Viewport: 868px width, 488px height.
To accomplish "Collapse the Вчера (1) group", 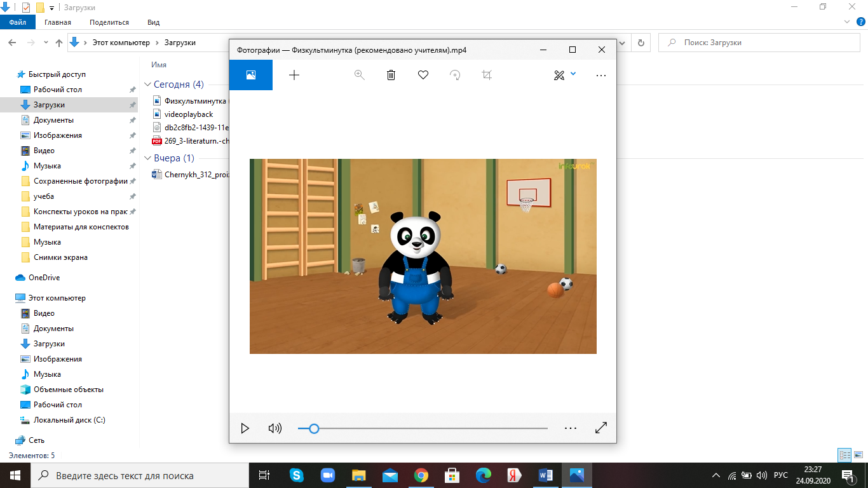I will [148, 158].
